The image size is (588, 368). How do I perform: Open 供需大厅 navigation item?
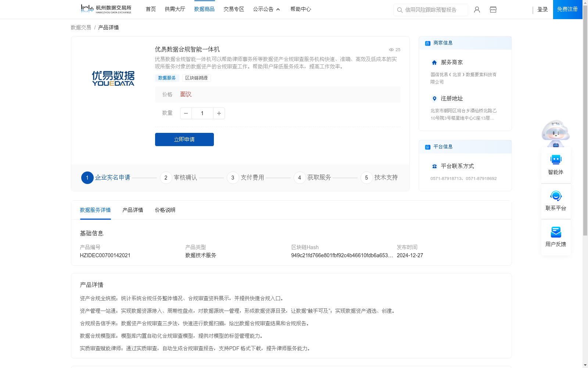(x=175, y=9)
